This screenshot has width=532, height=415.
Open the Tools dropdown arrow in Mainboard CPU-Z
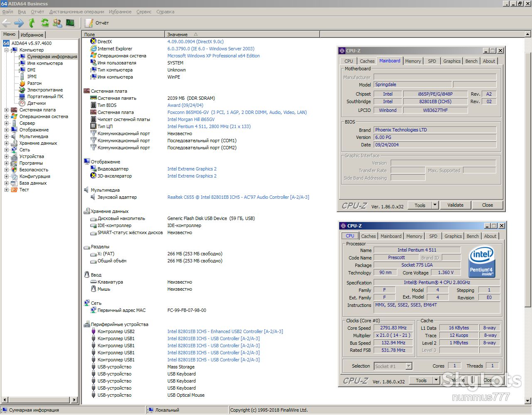[x=435, y=205]
